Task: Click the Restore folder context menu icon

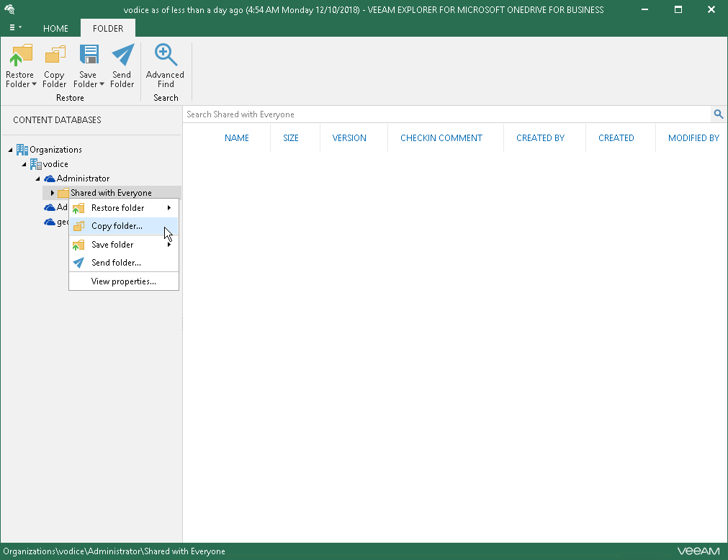Action: click(78, 208)
